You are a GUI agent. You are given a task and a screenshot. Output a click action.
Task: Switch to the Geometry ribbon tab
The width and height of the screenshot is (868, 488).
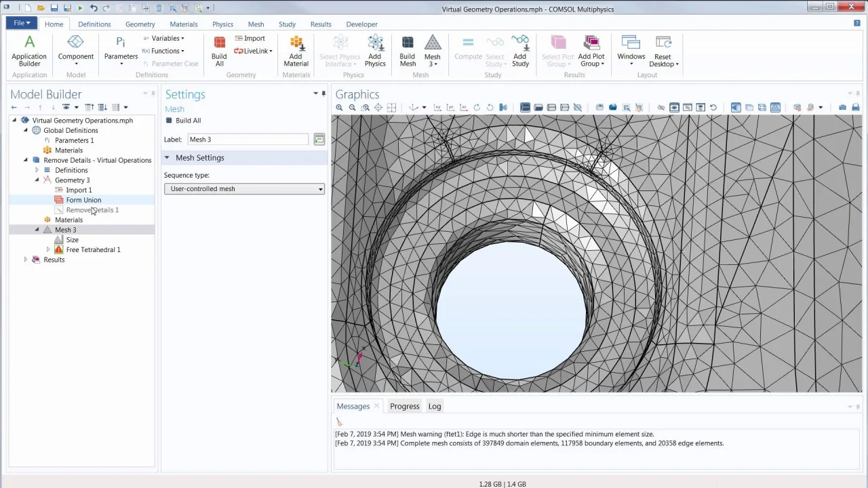[x=140, y=24]
